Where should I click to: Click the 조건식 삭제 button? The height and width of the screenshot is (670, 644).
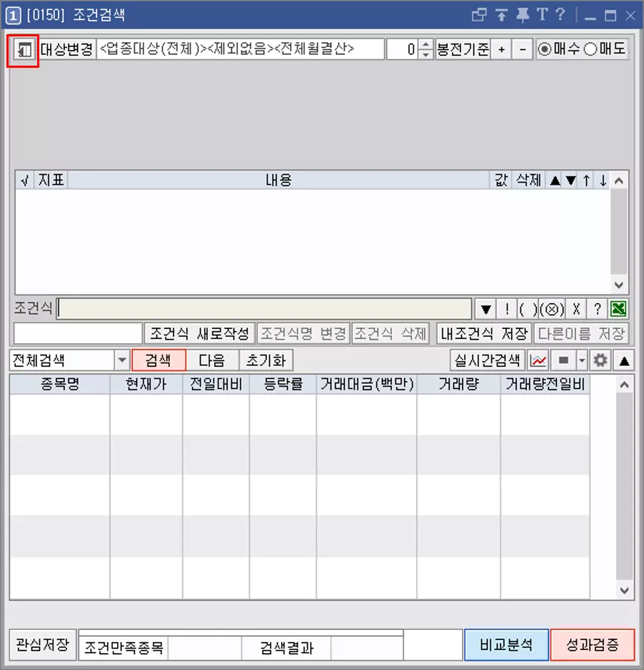[391, 333]
